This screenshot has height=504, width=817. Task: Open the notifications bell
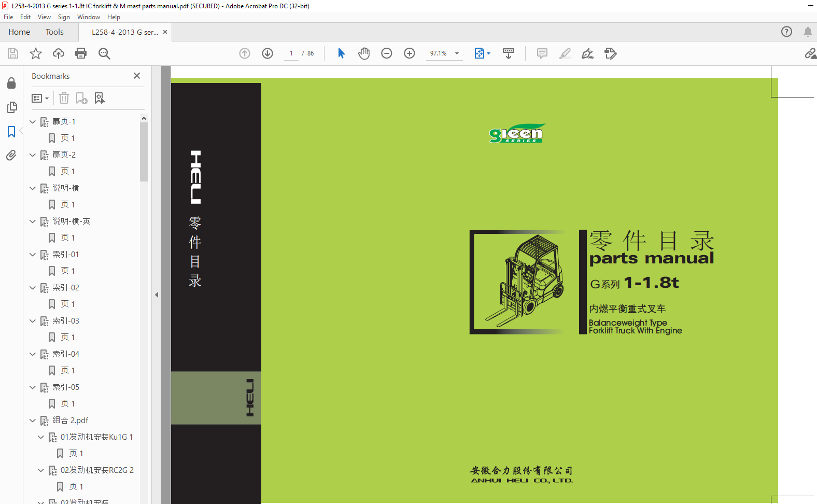(808, 32)
